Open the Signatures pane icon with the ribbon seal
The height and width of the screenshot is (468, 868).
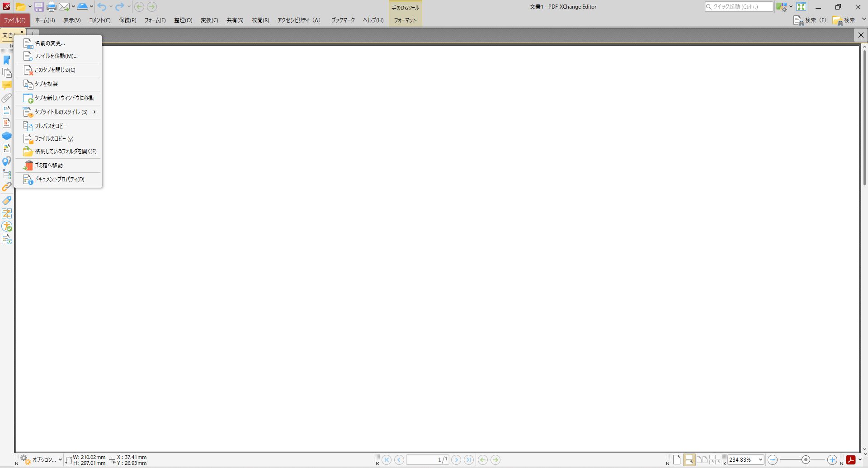(7, 123)
